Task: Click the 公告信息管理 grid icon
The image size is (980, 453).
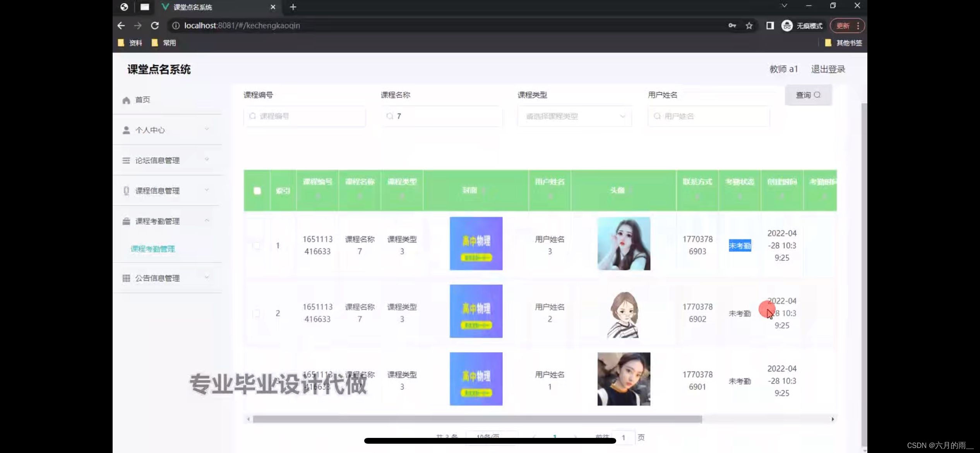Action: (x=126, y=278)
